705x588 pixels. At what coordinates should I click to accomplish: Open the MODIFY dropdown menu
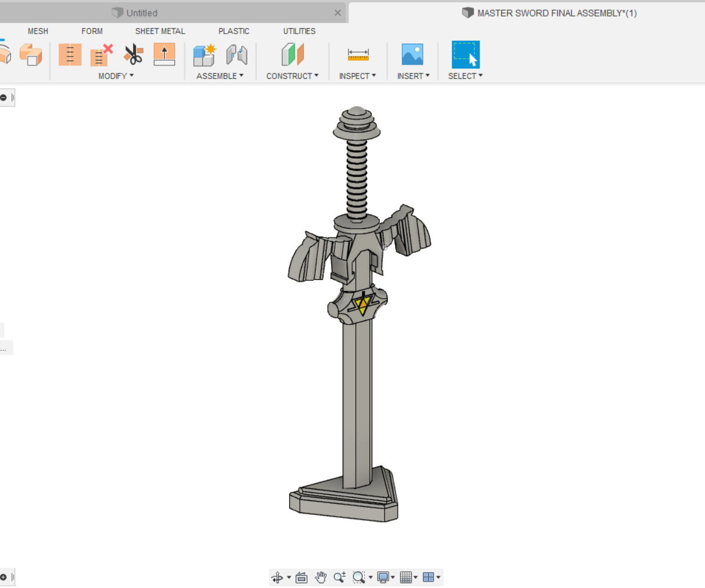pyautogui.click(x=116, y=76)
